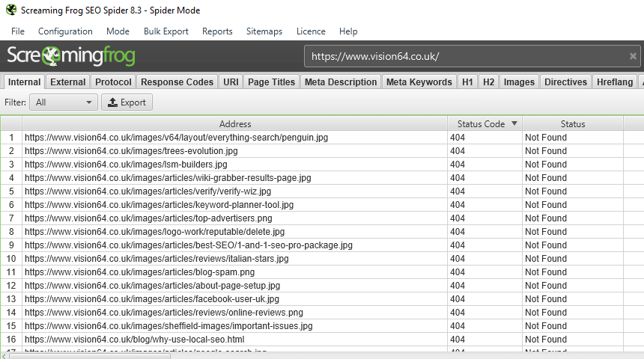Switch to the Protocol tab
Screen dimensions: 644x359
click(113, 82)
